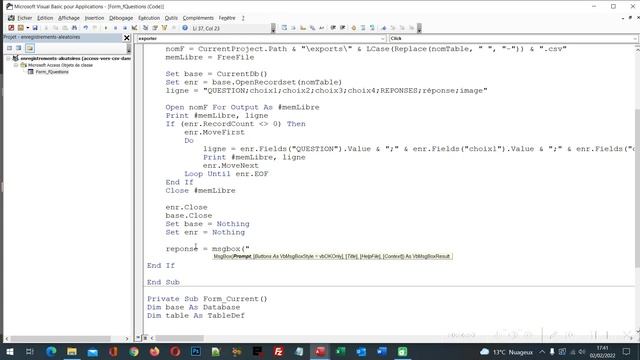The height and width of the screenshot is (360, 640).
Task: Click the 'Li 37, Col 23' position indicator
Action: (206, 28)
